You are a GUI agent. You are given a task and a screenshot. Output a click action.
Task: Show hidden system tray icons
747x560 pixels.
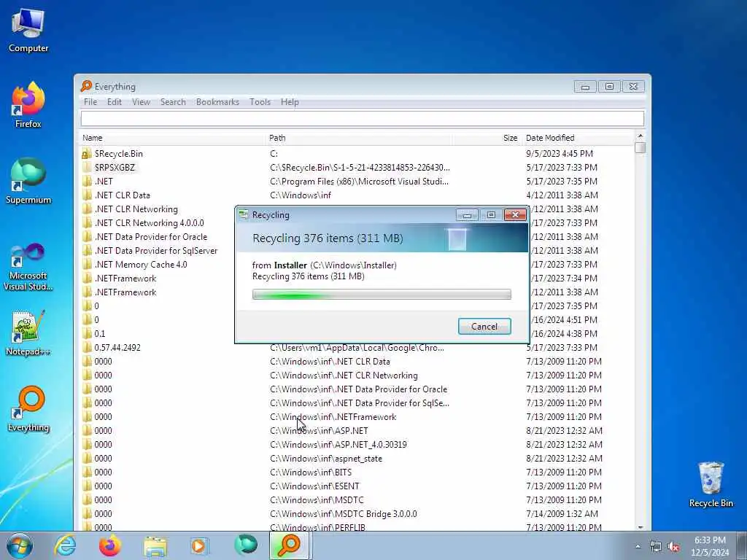pyautogui.click(x=638, y=547)
